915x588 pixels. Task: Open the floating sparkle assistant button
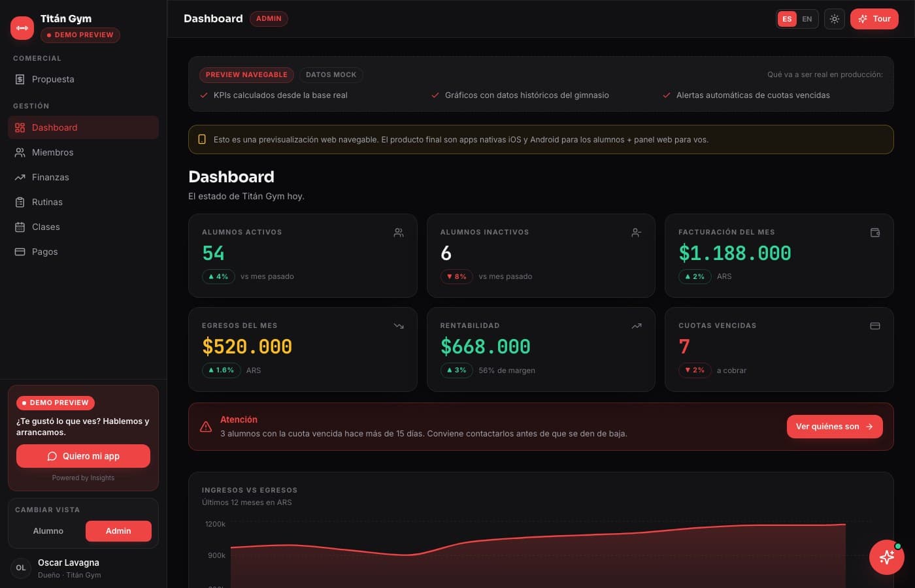pos(887,557)
